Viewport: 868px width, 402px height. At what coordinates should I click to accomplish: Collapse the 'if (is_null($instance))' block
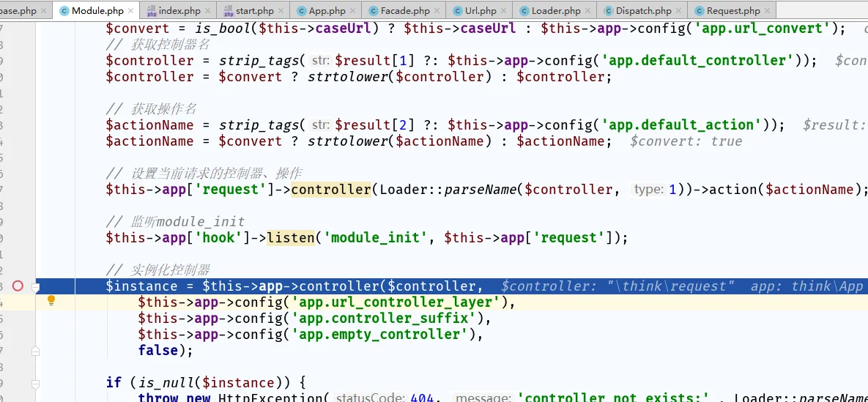(35, 383)
